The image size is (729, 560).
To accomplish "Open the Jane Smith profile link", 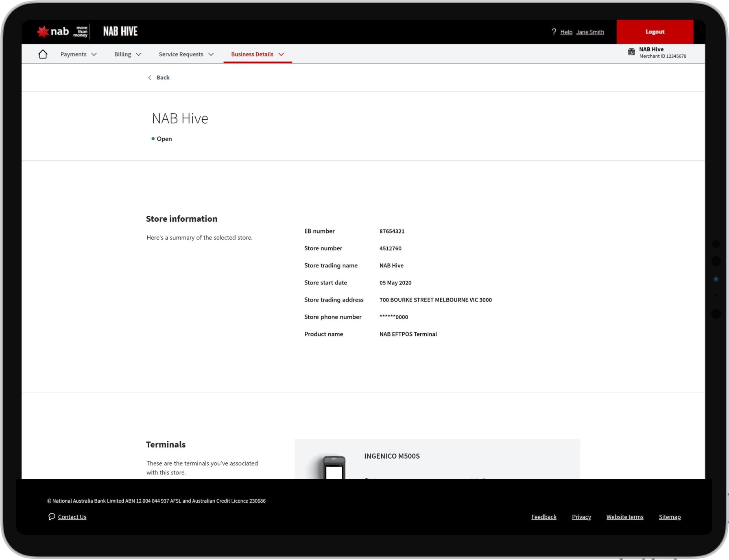I will point(590,32).
